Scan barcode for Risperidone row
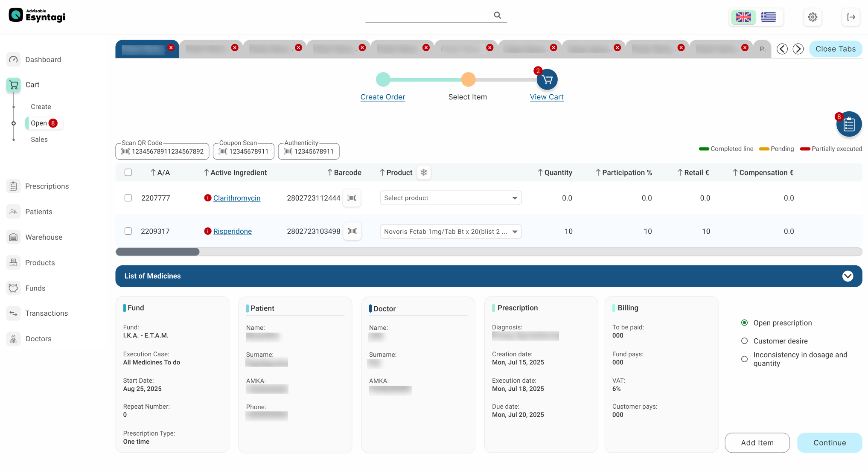This screenshot has width=868, height=471. click(x=352, y=231)
